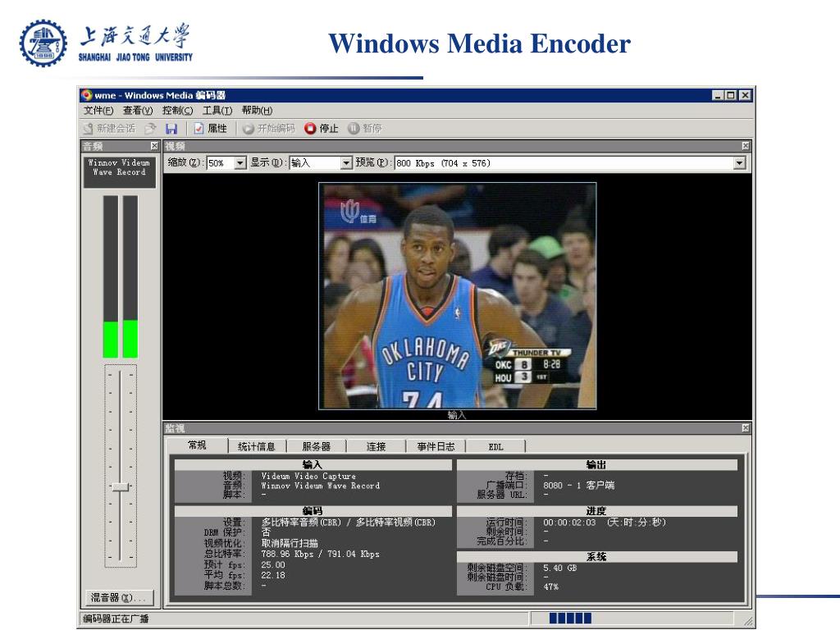Click the '22.18' average fps value
The height and width of the screenshot is (630, 840).
(x=273, y=575)
